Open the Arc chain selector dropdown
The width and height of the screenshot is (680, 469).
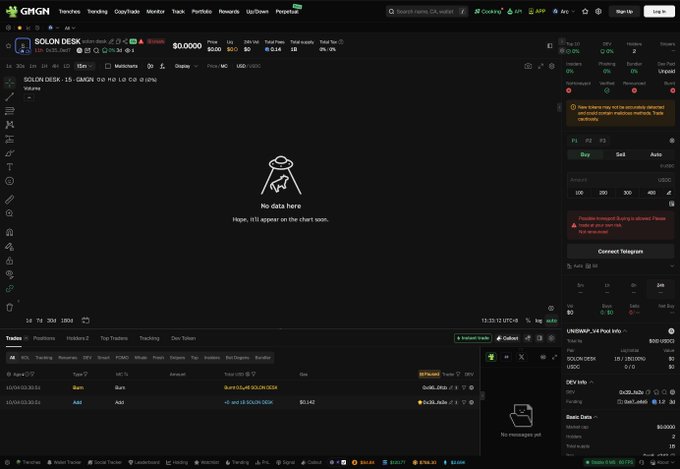click(x=564, y=12)
